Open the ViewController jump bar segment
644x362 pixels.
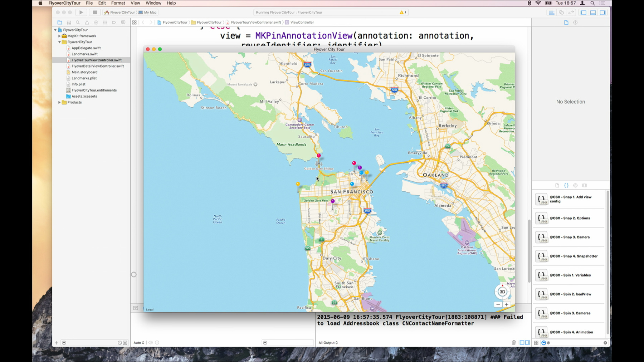299,22
